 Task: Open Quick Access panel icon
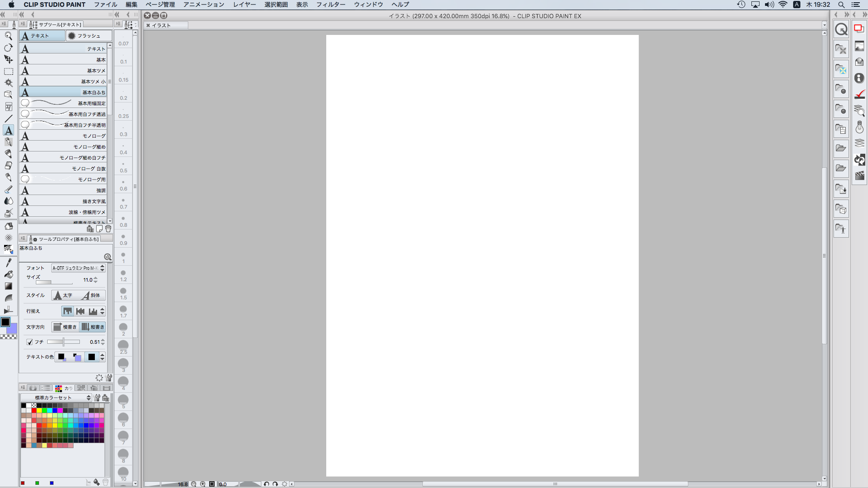pos(841,29)
